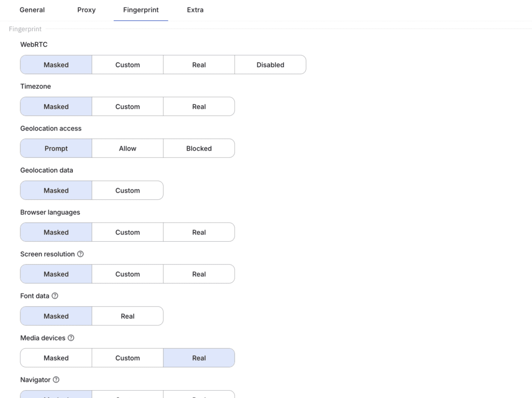Select Real for Timezone
Image resolution: width=532 pixels, height=398 pixels.
(x=199, y=107)
